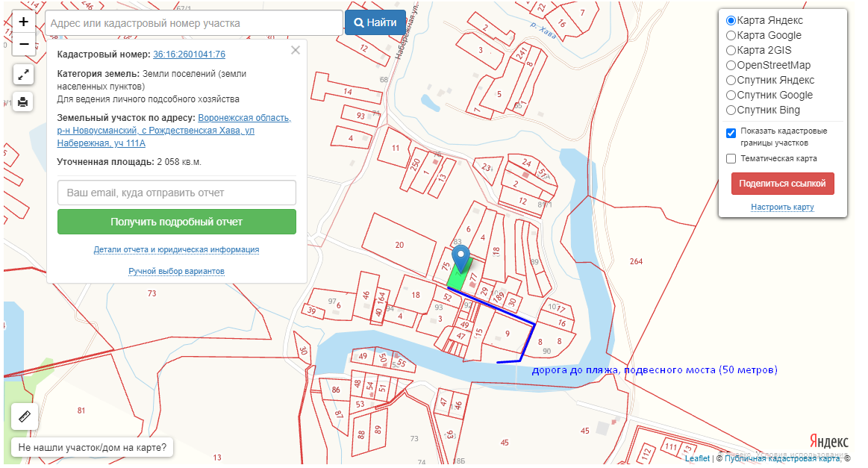Viewport: 868px width, 468px height.
Task: Click parcel number 14 on map
Action: 348,91
